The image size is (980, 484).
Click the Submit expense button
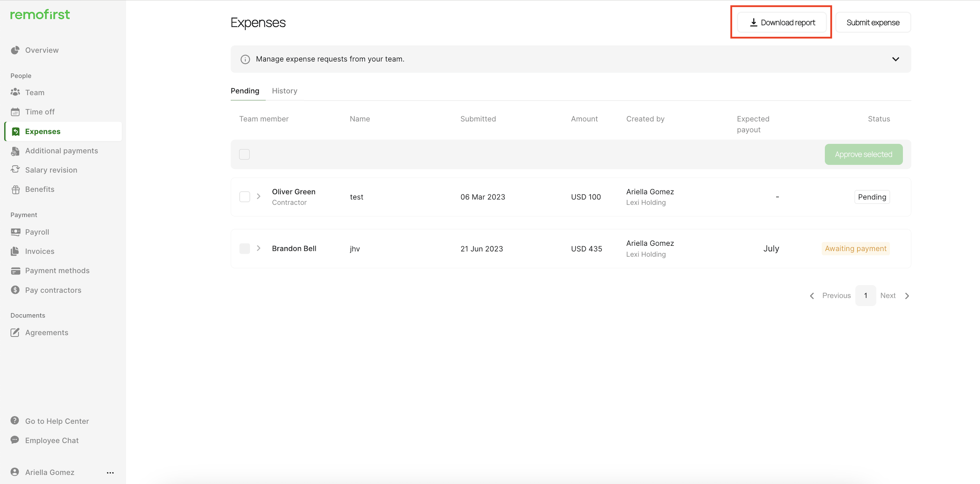(x=873, y=22)
